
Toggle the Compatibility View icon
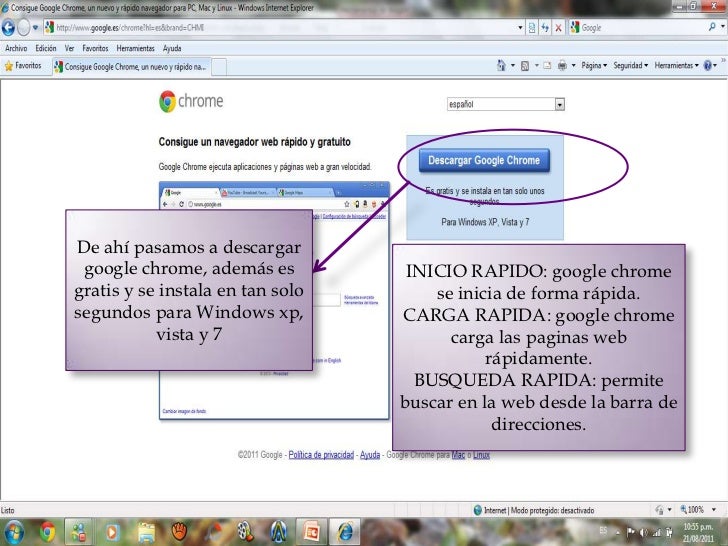click(x=532, y=28)
